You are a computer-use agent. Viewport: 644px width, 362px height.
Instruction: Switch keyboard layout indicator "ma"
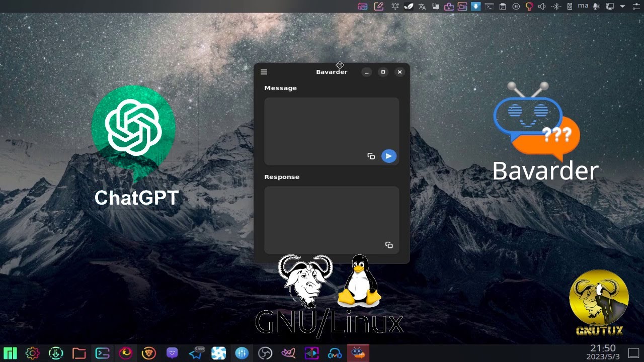pos(583,6)
